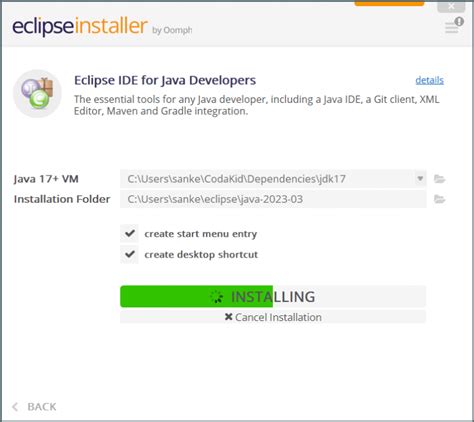474x422 pixels.
Task: Cancel Installation button
Action: 273,317
